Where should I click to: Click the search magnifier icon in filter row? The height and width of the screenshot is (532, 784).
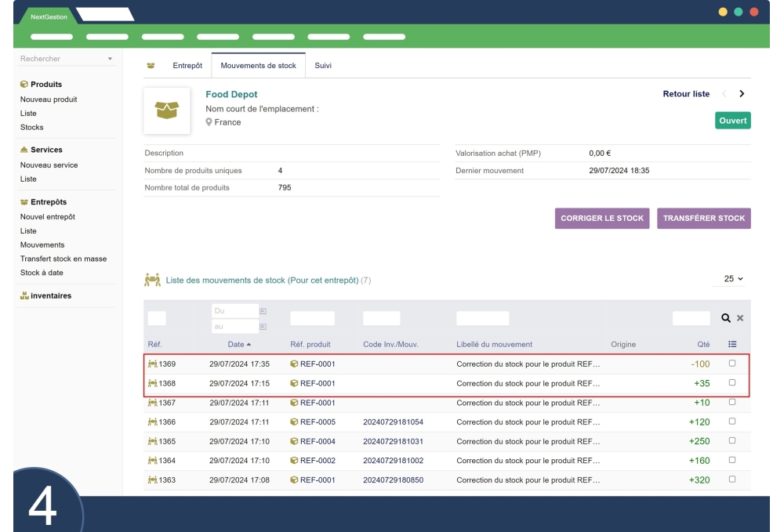pos(727,318)
